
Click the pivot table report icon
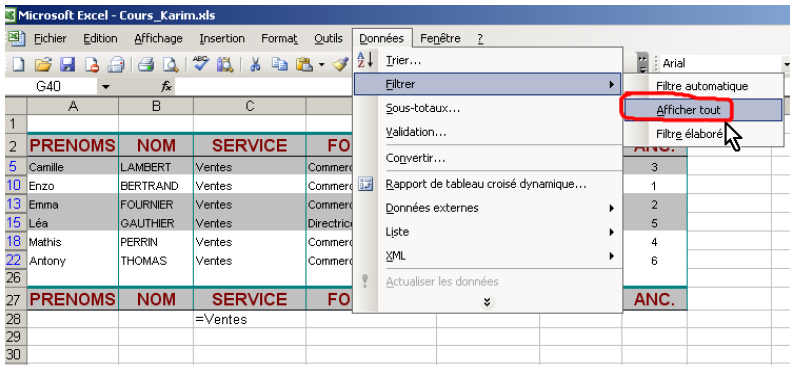[365, 185]
